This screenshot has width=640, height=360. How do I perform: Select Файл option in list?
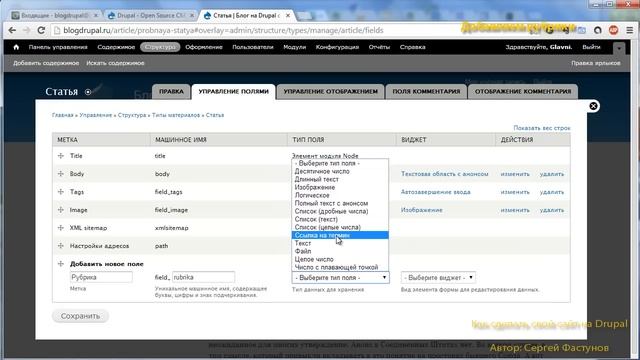pyautogui.click(x=340, y=251)
